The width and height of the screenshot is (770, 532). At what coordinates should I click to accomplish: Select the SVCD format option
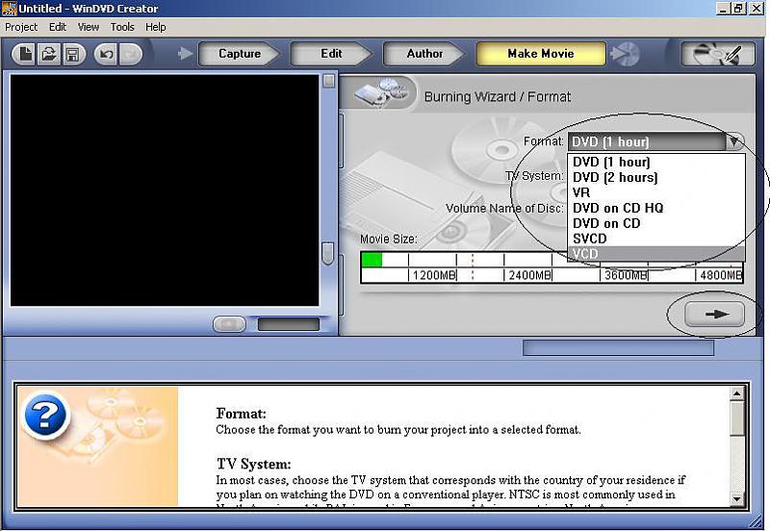tap(656, 239)
